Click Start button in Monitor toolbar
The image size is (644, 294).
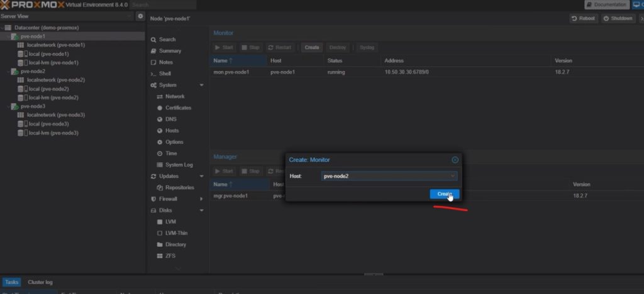(224, 48)
